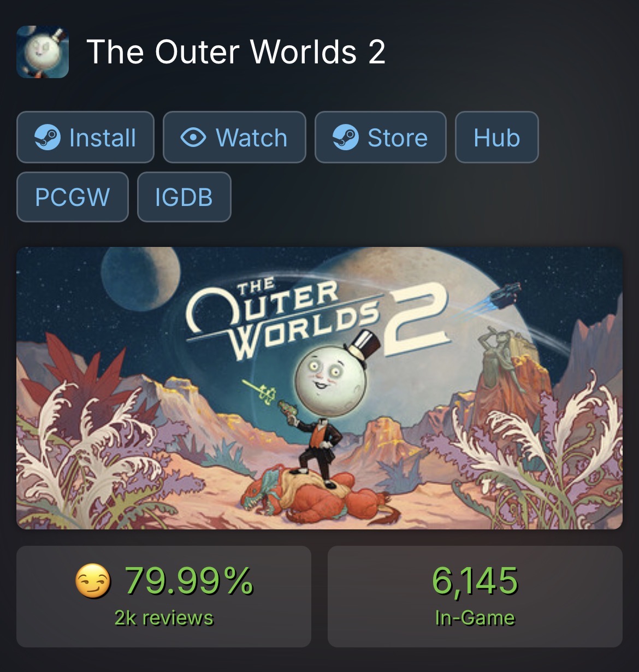
Task: Open the Store page via Store label
Action: pyautogui.click(x=398, y=138)
